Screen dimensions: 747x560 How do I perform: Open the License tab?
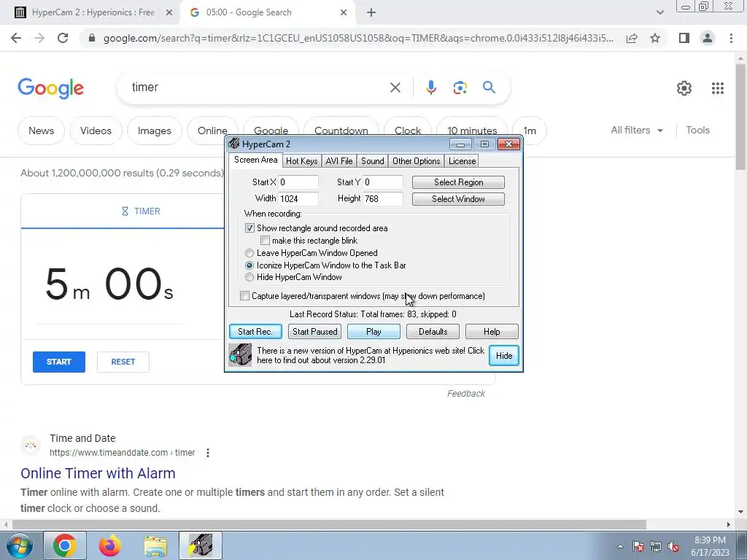pyautogui.click(x=462, y=161)
